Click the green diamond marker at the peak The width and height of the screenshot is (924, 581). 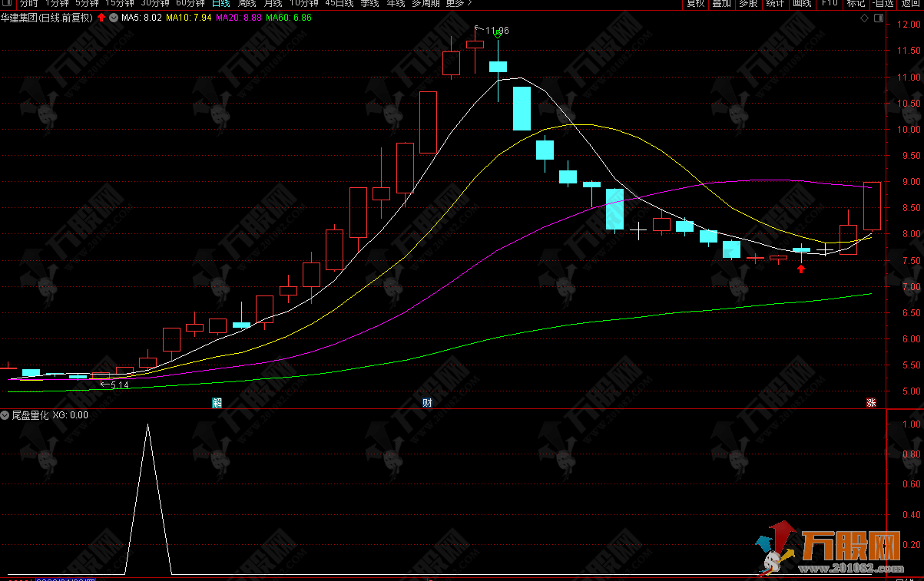point(498,35)
